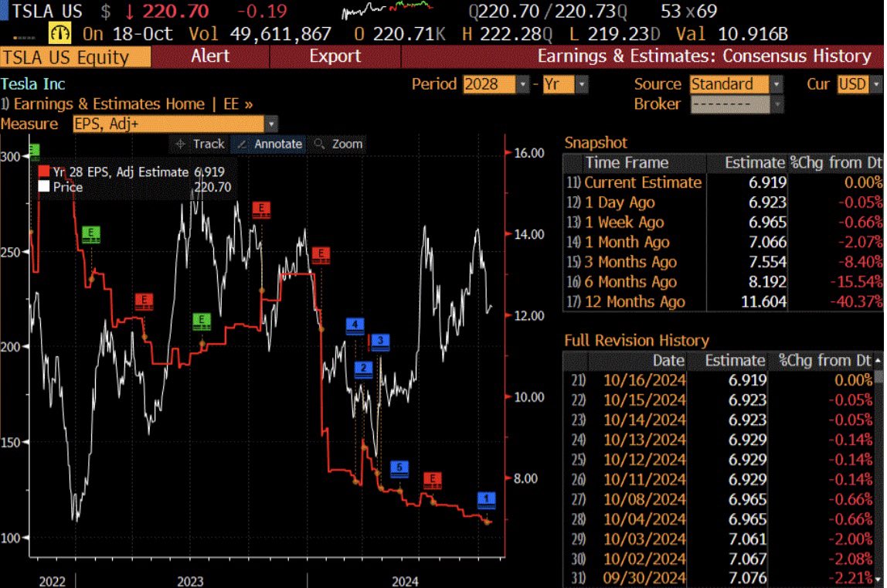Click the revision history scrollbar down arrow
The height and width of the screenshot is (588, 887).
click(878, 580)
